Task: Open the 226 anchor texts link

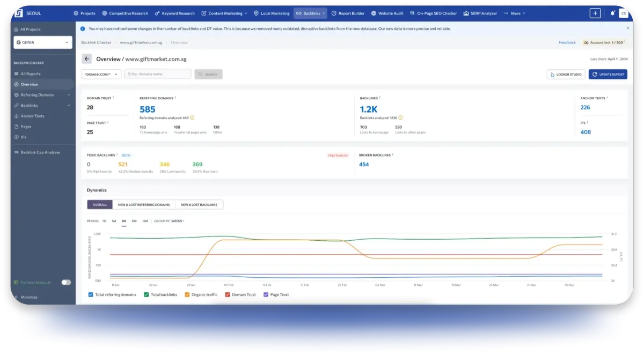Action: [585, 107]
